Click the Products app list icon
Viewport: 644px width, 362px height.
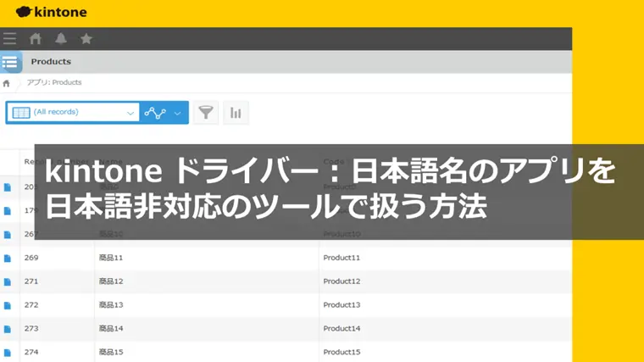10,62
